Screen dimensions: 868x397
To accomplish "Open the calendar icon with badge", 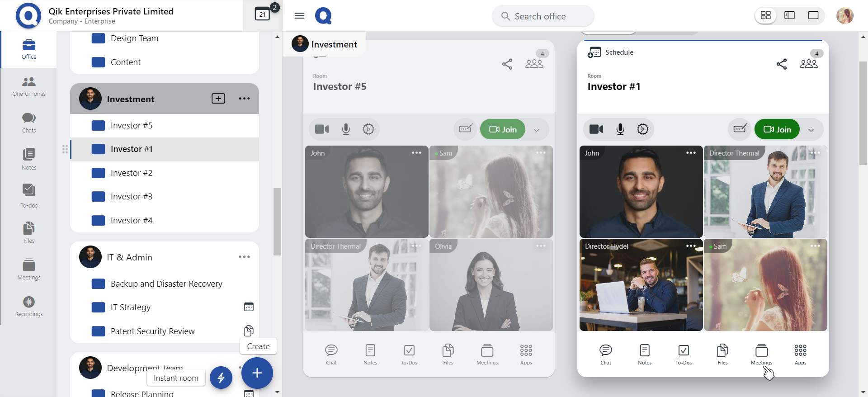I will pyautogui.click(x=263, y=14).
